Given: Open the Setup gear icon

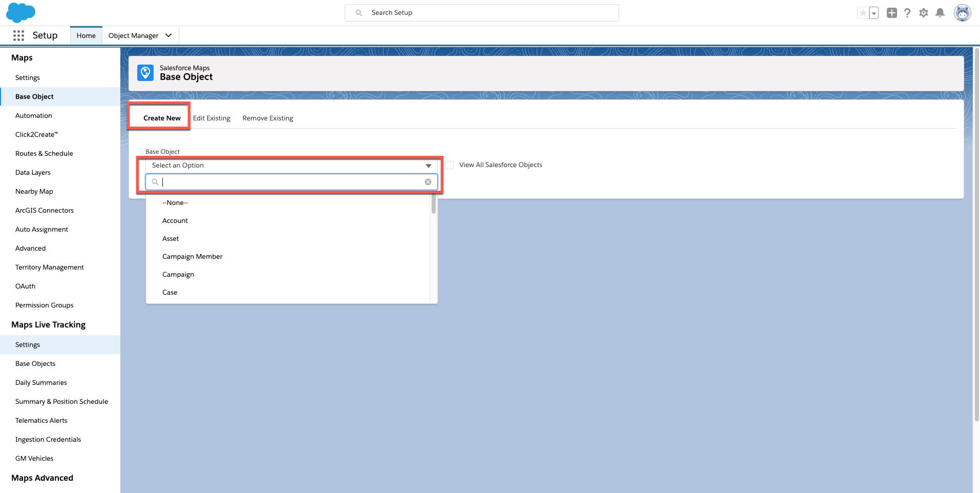Looking at the screenshot, I should point(924,13).
